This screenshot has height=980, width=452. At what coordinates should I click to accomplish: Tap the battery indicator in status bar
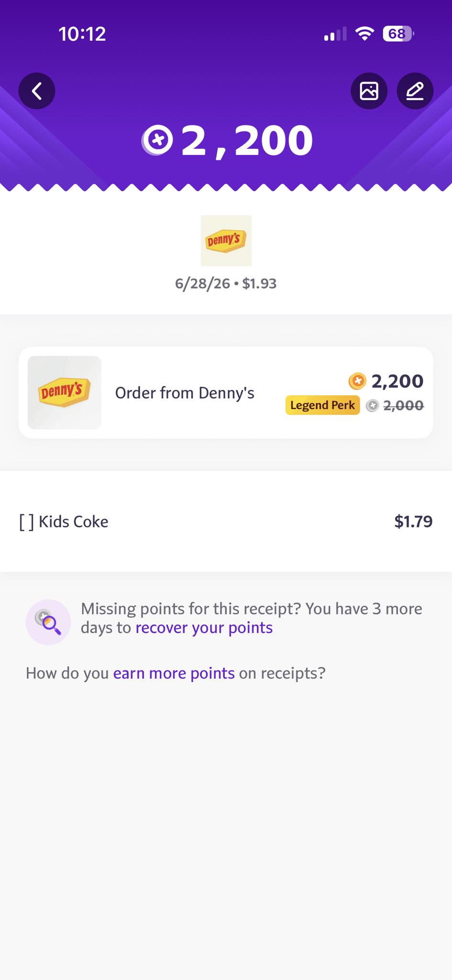click(x=398, y=34)
